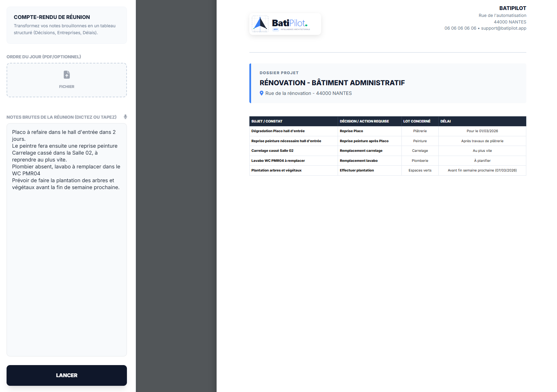Click the Carrelage lot badge
Viewport: 557px width, 392px height.
point(420,151)
